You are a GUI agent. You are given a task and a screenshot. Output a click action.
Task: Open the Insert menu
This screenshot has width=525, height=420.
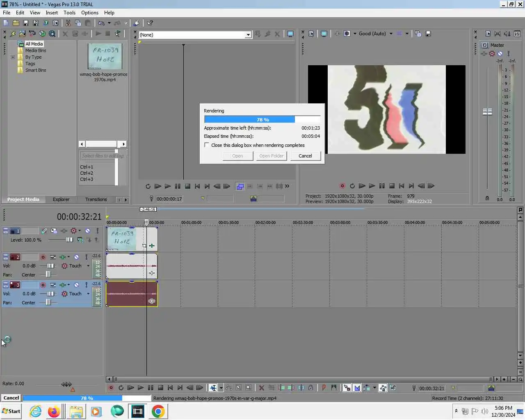pyautogui.click(x=52, y=13)
